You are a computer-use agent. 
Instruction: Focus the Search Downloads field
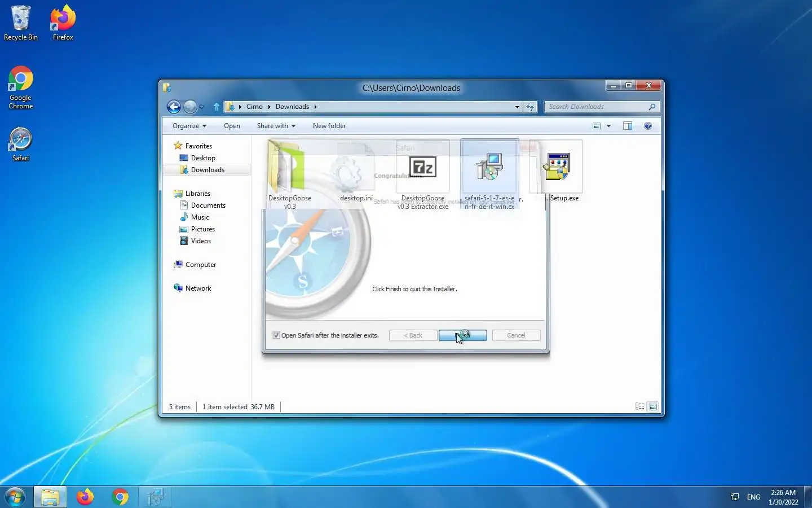click(x=601, y=107)
